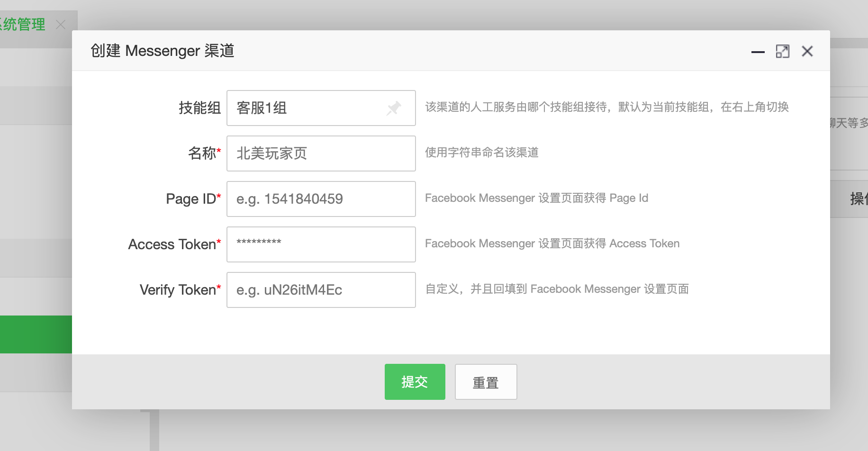
Task: Click the Page ID input field
Action: point(321,199)
